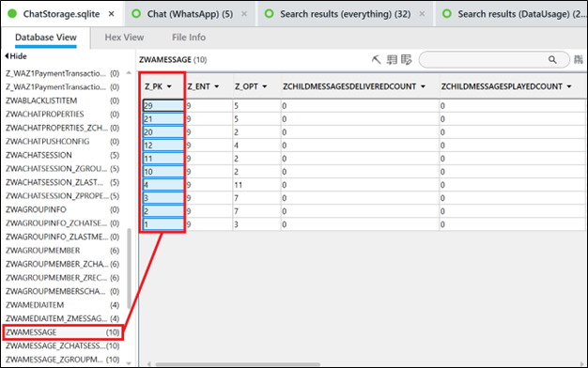Select the ZWACHATPUSHCONFIG table
The image size is (588, 368).
pos(63,141)
